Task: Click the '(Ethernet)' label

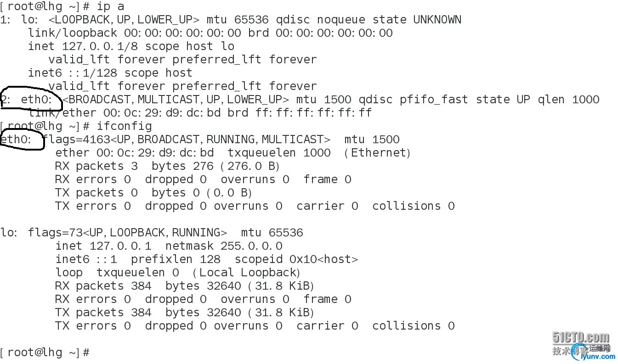Action: point(377,153)
